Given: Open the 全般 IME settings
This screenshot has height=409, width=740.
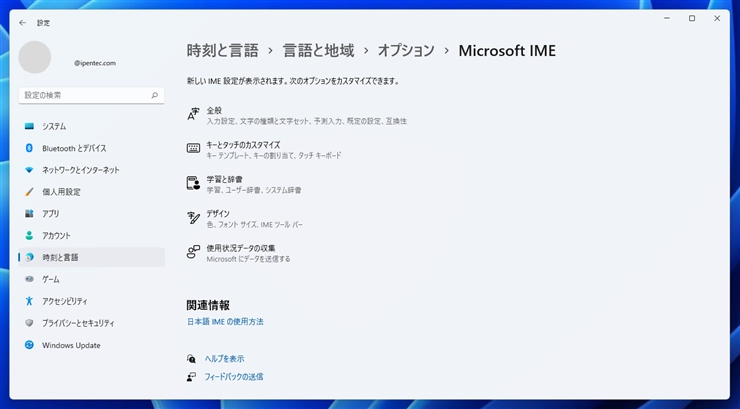Looking at the screenshot, I should coord(297,116).
